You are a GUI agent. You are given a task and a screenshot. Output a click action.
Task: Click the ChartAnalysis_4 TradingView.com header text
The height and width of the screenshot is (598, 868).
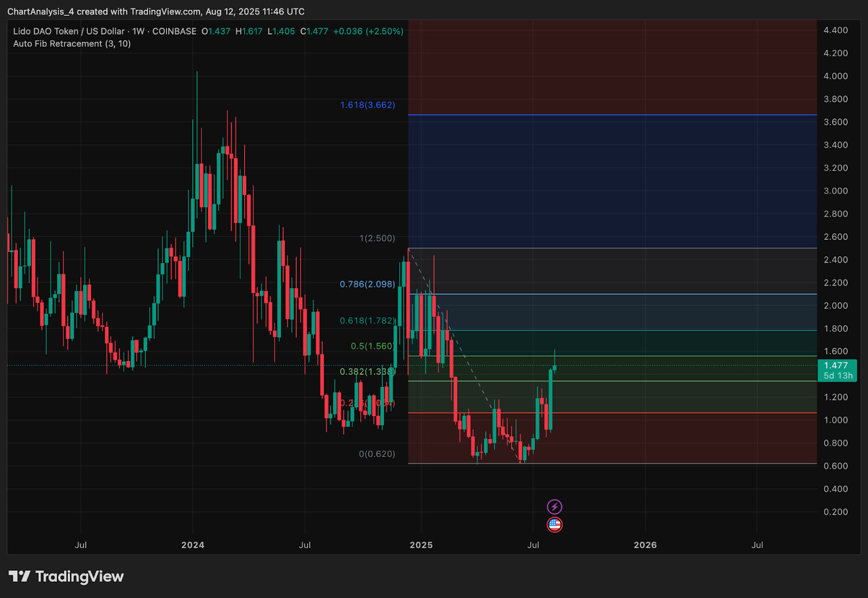click(156, 11)
